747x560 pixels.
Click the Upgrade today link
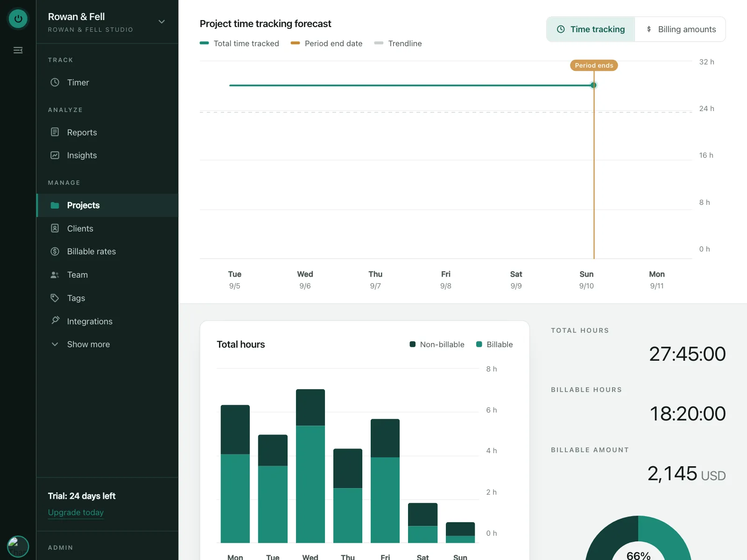(x=76, y=512)
